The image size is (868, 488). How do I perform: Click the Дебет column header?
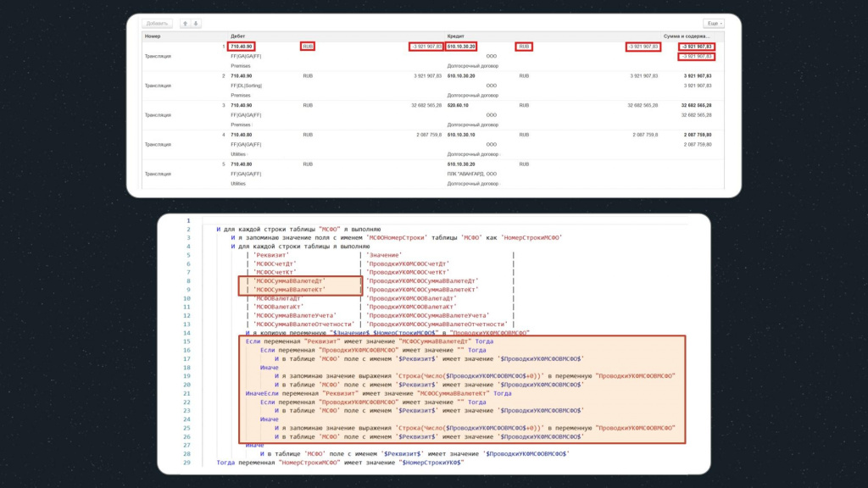(237, 36)
